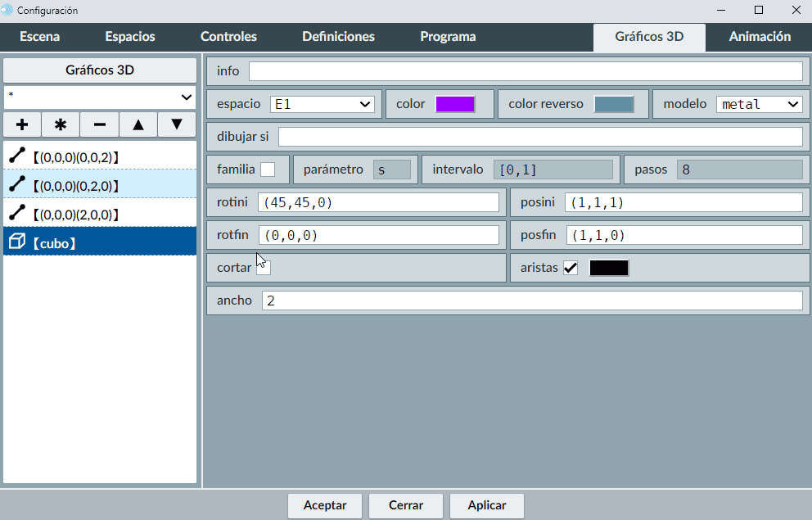Open the espacio E1 dropdown

[322, 104]
